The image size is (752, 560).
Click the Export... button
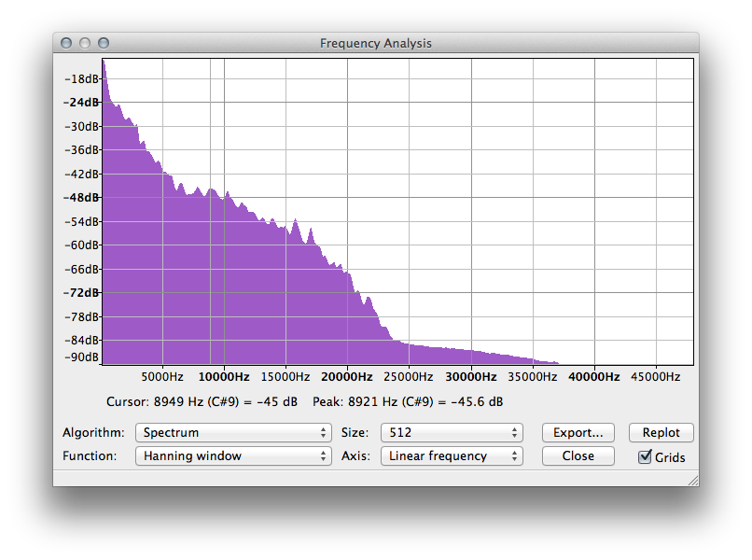(578, 432)
